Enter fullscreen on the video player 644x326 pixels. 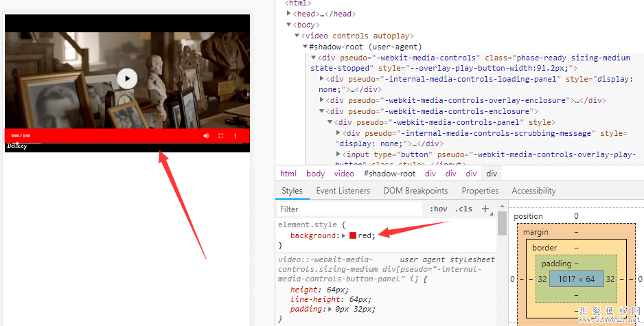tap(220, 135)
